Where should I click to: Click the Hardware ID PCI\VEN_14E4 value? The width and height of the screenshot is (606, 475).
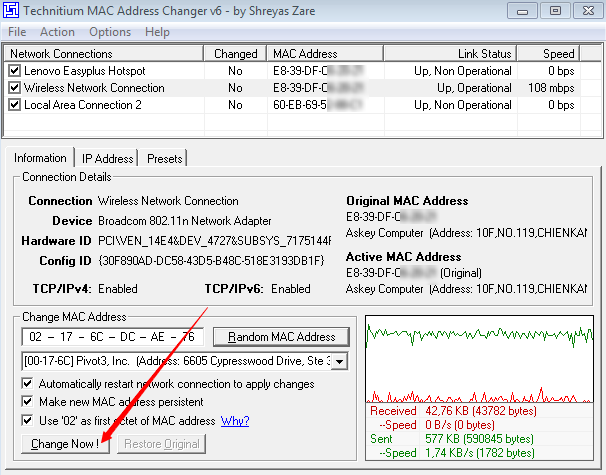[x=214, y=241]
